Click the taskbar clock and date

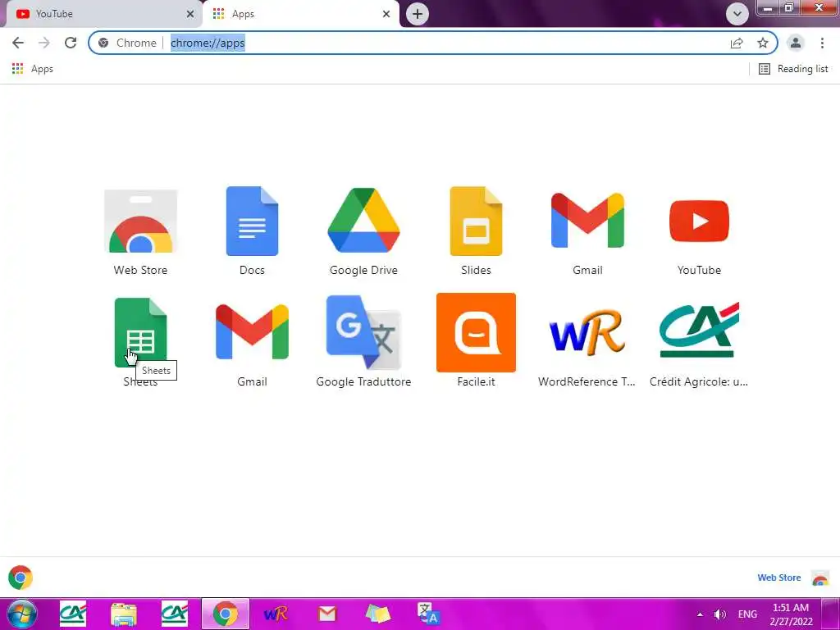tap(791, 614)
